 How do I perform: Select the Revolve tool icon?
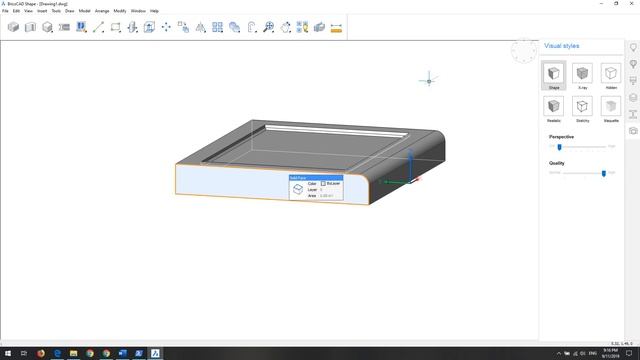point(132,27)
